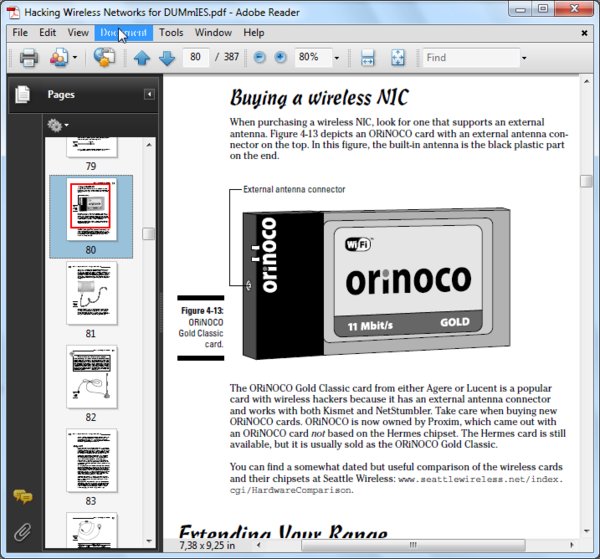Collapse the Pages panel with arrow button
This screenshot has height=559, width=600.
coord(149,94)
